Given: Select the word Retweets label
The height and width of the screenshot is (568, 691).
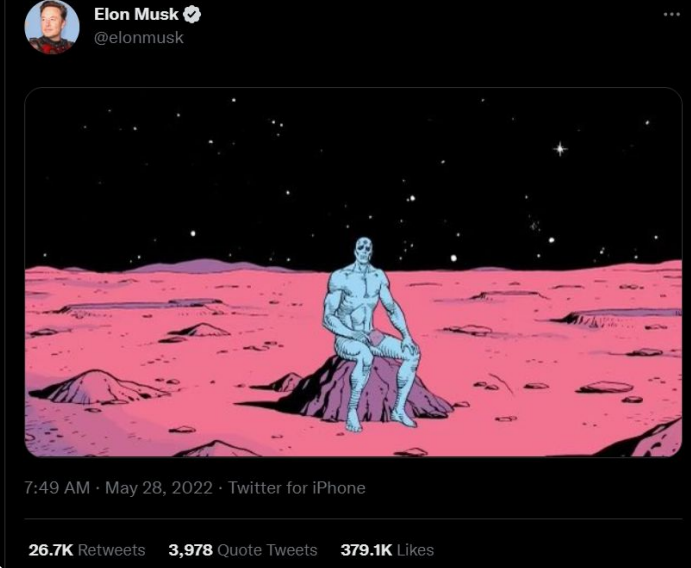Looking at the screenshot, I should pyautogui.click(x=111, y=550).
